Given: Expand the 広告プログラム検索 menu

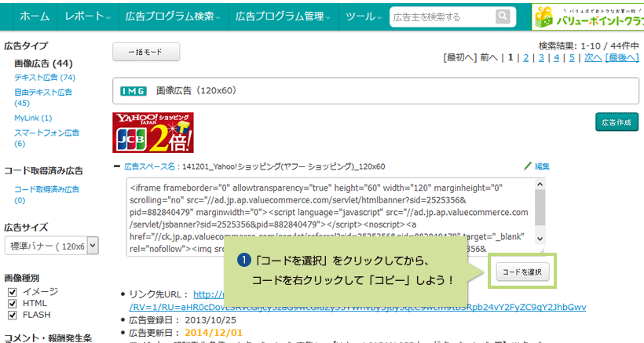Looking at the screenshot, I should click(x=173, y=16).
